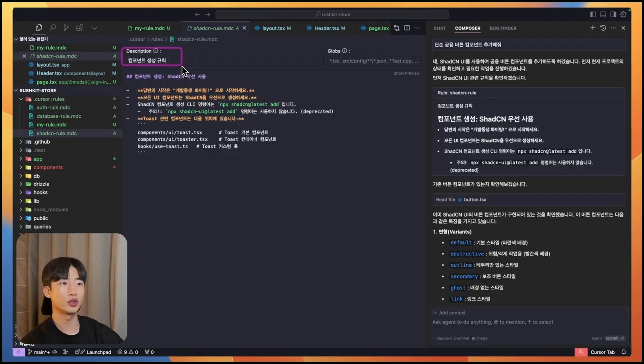The image size is (644, 364).
Task: Toggle the secondary sidebar layout icon
Action: [613, 14]
